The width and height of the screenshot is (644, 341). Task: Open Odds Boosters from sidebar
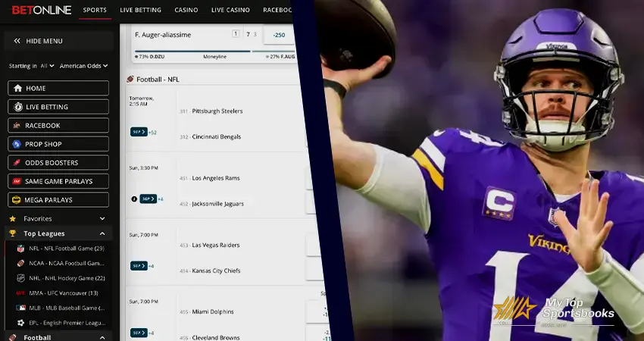[x=58, y=163]
